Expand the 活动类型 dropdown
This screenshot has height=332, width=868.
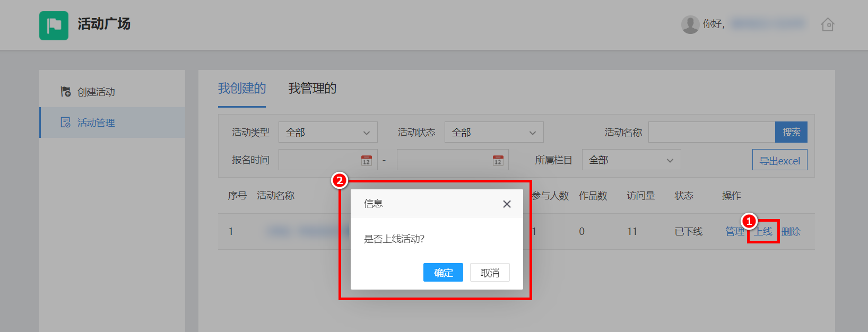tap(327, 133)
